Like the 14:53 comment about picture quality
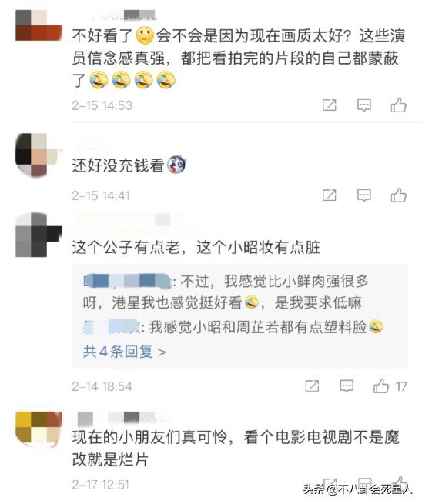 399,105
